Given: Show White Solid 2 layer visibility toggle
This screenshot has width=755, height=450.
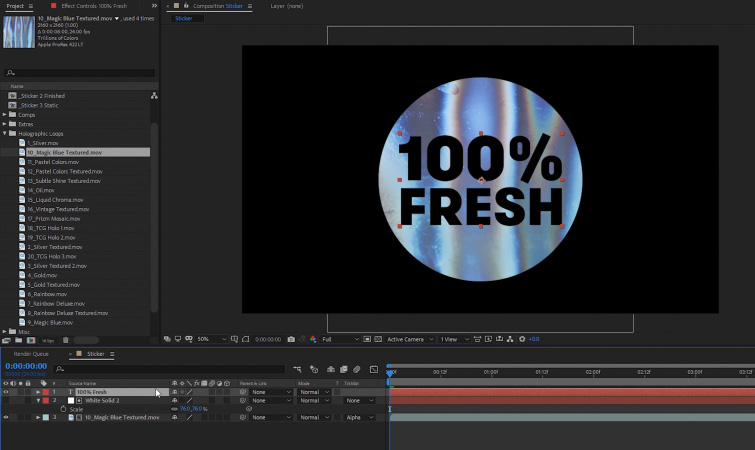Looking at the screenshot, I should tap(6, 400).
